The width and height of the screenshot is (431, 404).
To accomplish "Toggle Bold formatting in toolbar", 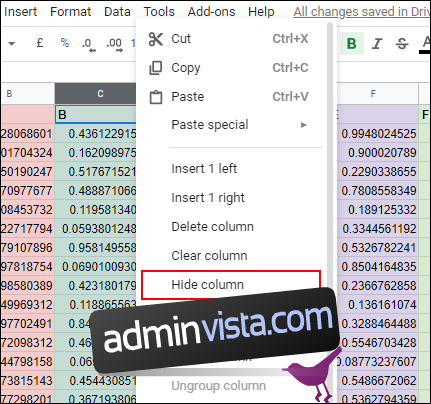I will pyautogui.click(x=352, y=44).
